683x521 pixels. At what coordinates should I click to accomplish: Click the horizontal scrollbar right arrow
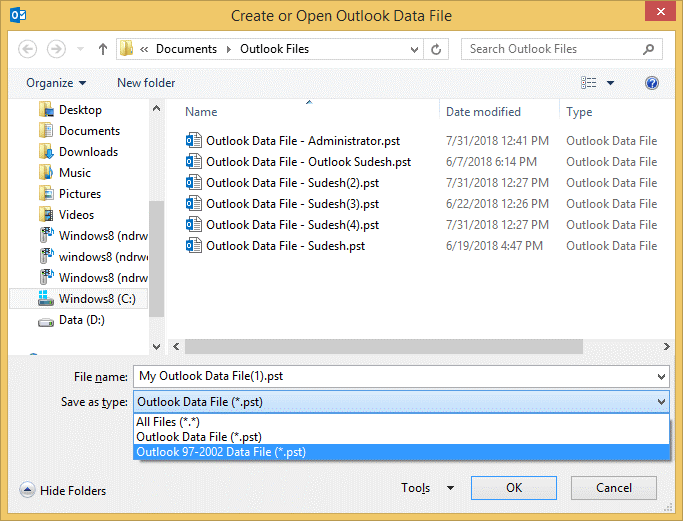666,347
